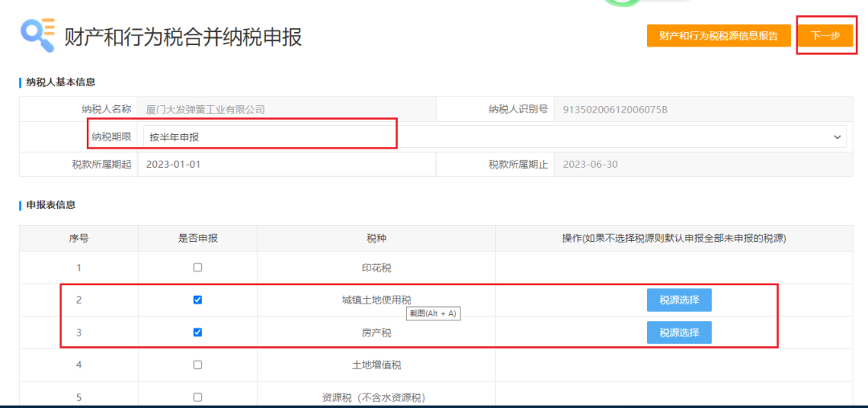Check the 土地增值税 checkbox
The image size is (868, 408).
[198, 365]
